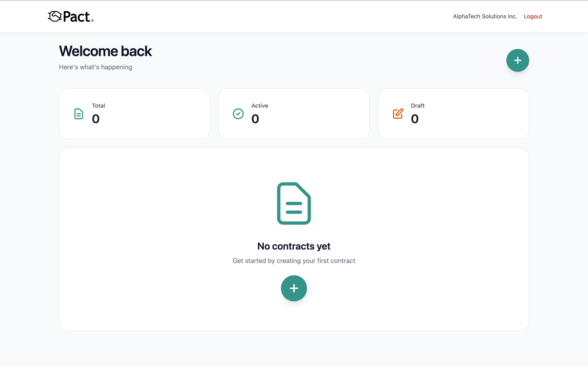This screenshot has width=588, height=367.
Task: Click 'Get started by creating' helper text
Action: (294, 261)
